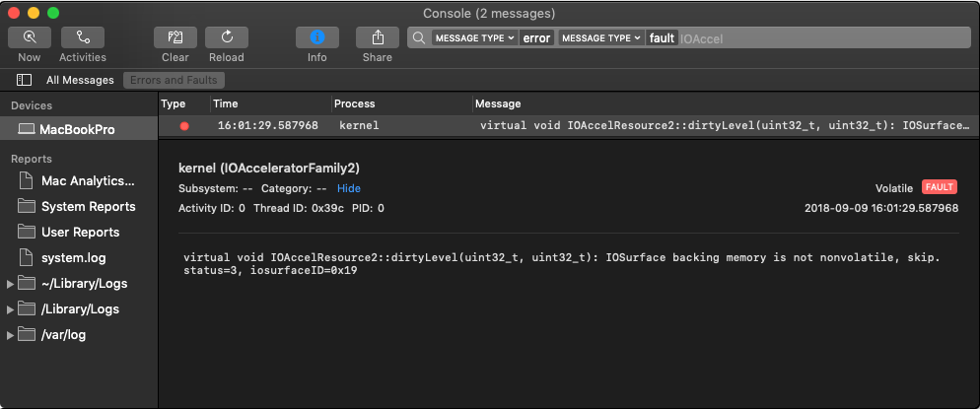
Task: Click kernel (IOAcceleratorFamily2) heading
Action: pos(269,168)
